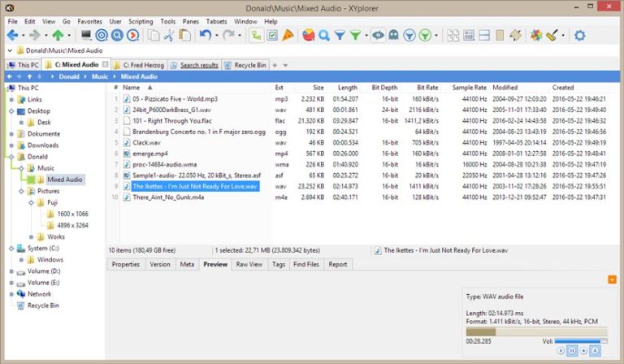This screenshot has width=624, height=364.
Task: Toggle the ghost filter icon
Action: point(393,36)
